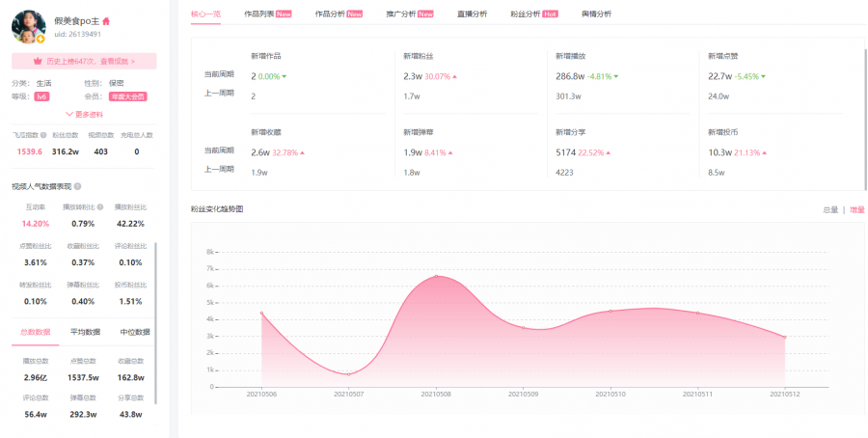Click the green down arrow beside -4.81%
The height and width of the screenshot is (438, 868).
point(615,77)
